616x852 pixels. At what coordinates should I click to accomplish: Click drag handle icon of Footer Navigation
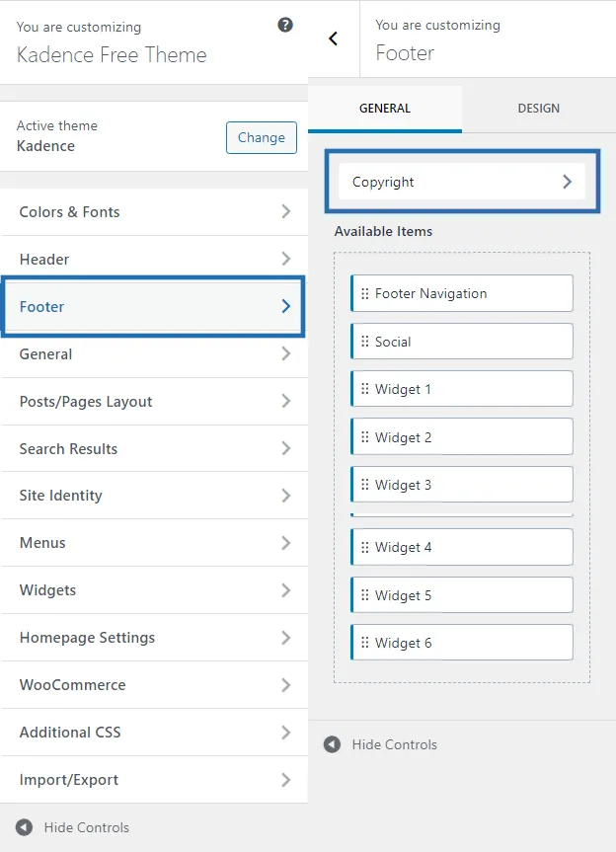point(364,293)
